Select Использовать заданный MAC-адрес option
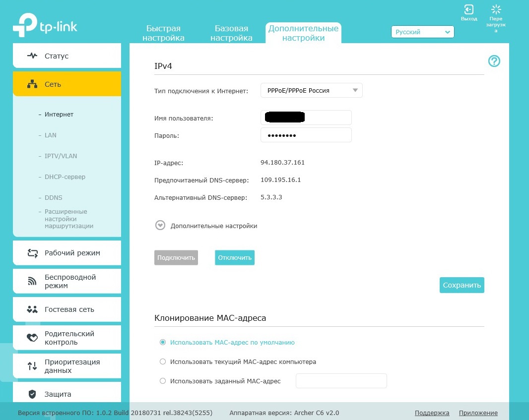This screenshot has width=529, height=420. click(163, 381)
